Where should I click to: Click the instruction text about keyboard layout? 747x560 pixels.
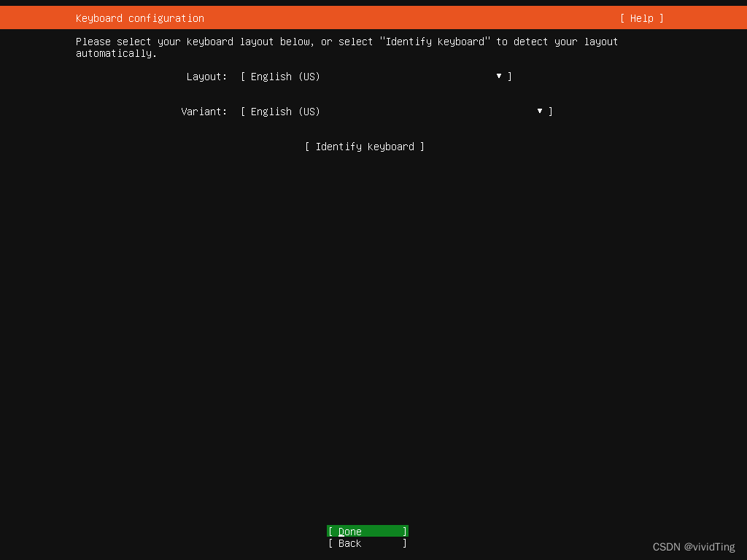pyautogui.click(x=346, y=42)
